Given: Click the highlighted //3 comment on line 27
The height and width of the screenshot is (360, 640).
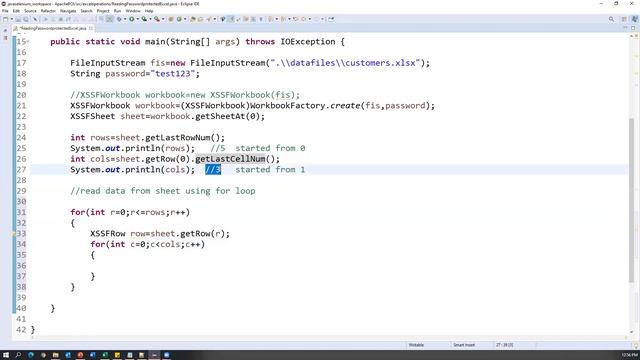Looking at the screenshot, I should pos(213,169).
